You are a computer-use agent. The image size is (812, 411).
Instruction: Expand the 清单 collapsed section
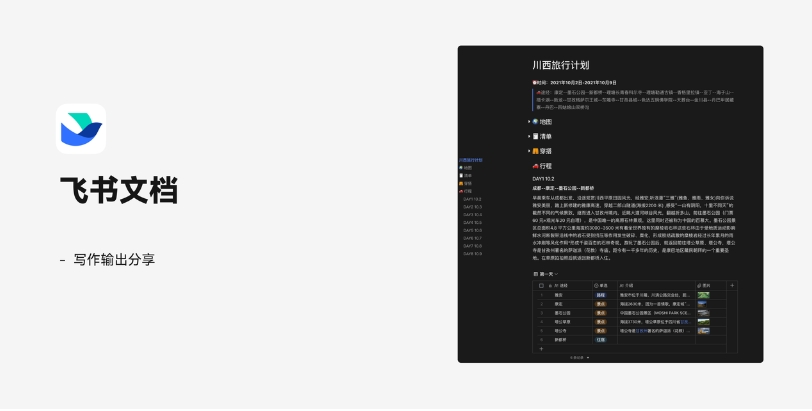click(x=529, y=136)
